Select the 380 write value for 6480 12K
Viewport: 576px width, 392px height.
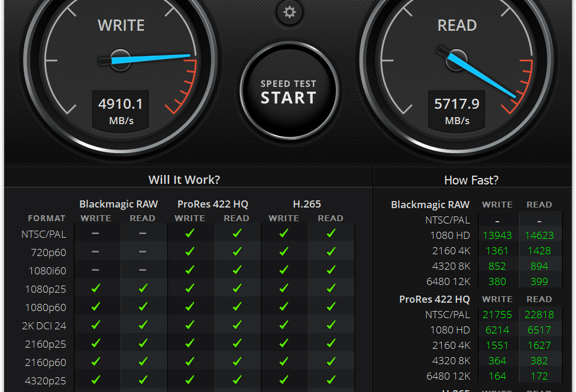[x=497, y=281]
